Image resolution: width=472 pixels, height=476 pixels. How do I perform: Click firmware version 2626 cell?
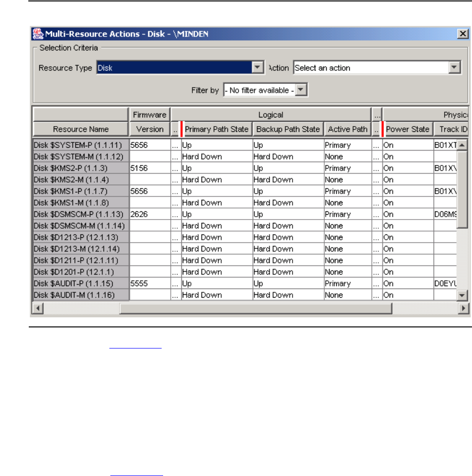[150, 214]
